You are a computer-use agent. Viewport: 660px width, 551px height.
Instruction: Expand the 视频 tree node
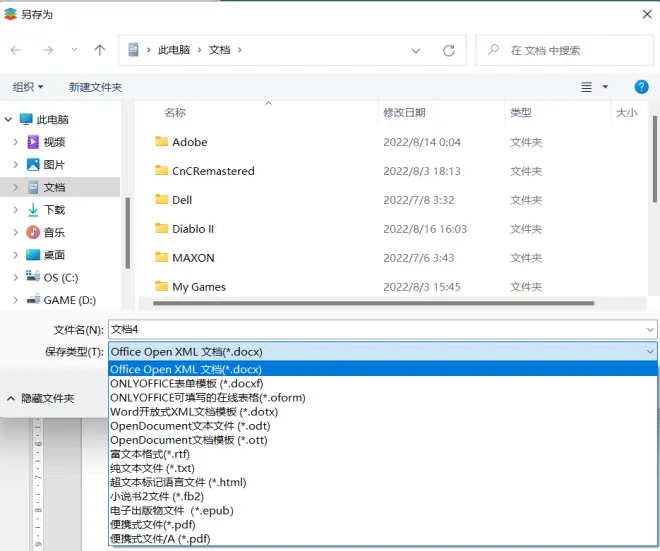tap(16, 142)
